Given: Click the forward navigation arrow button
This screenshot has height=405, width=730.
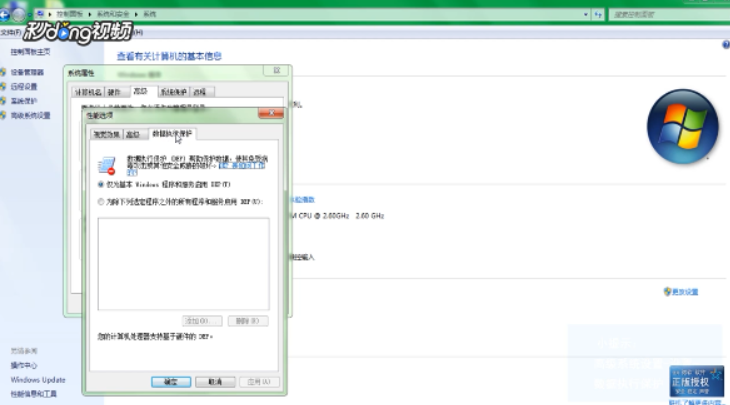Looking at the screenshot, I should click(18, 15).
